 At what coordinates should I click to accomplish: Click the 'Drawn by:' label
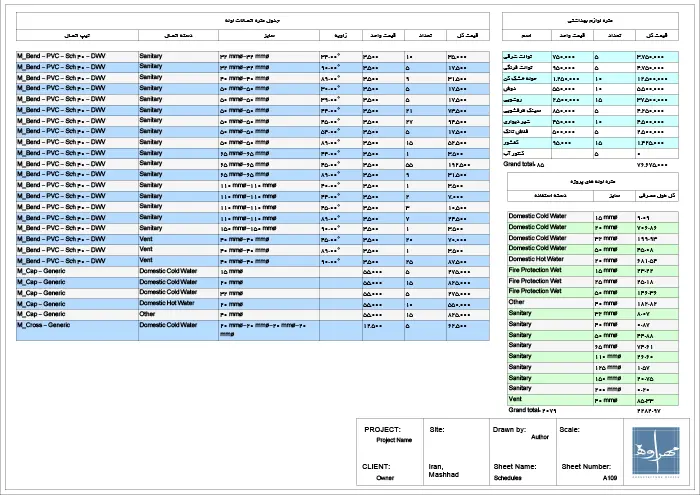[509, 430]
